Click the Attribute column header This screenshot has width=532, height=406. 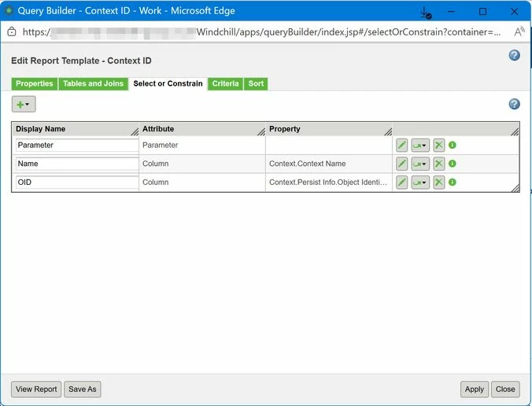(x=202, y=129)
